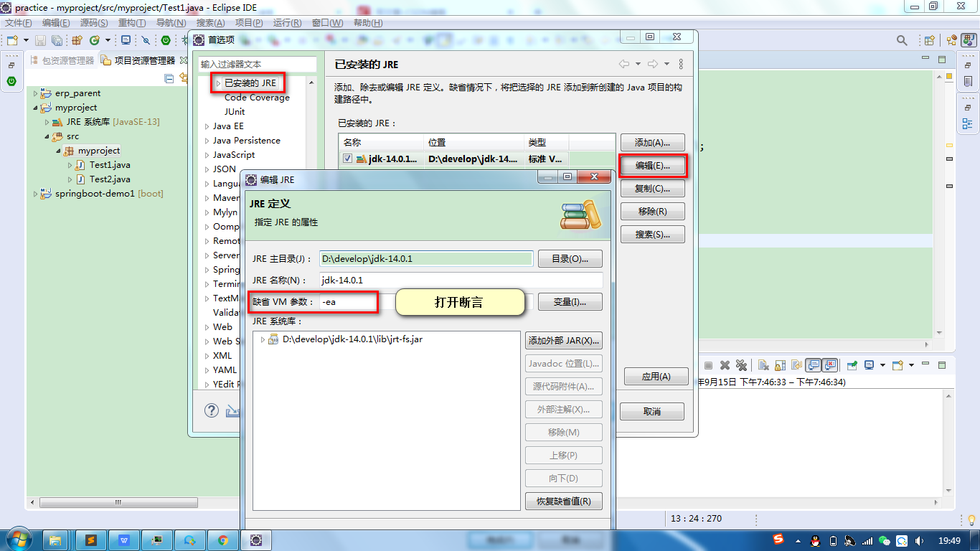Click the 恢复缺省值(R) button
The image size is (980, 551).
click(x=564, y=501)
